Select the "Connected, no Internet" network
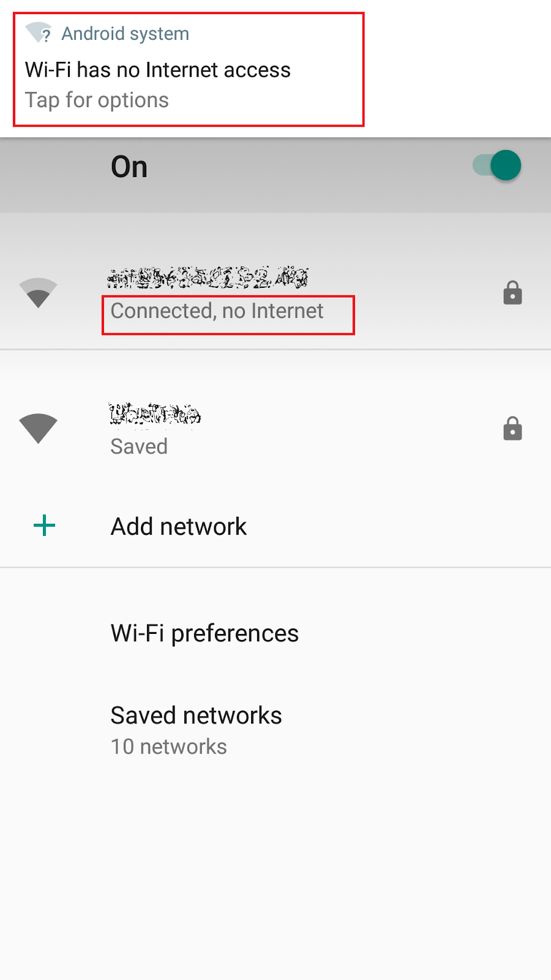The width and height of the screenshot is (551, 980). [x=275, y=294]
